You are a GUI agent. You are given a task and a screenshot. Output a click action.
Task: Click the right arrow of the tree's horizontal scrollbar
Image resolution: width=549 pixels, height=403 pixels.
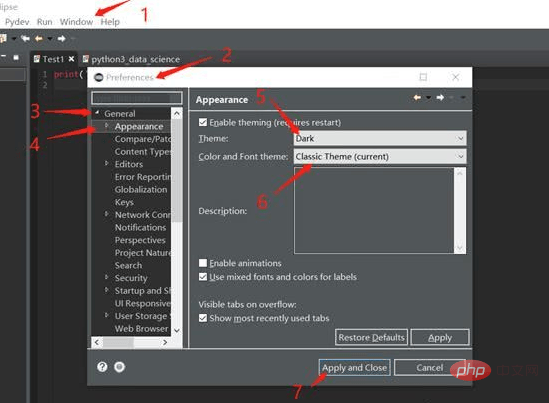click(165, 342)
